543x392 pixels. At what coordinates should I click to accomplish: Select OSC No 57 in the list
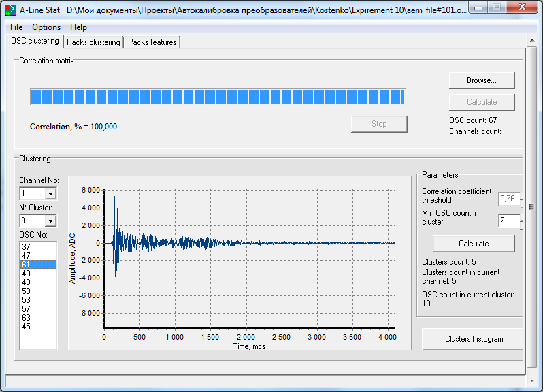coord(38,308)
